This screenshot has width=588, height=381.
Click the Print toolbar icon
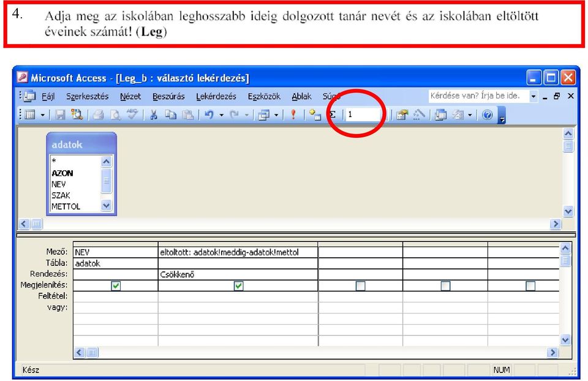click(x=98, y=115)
